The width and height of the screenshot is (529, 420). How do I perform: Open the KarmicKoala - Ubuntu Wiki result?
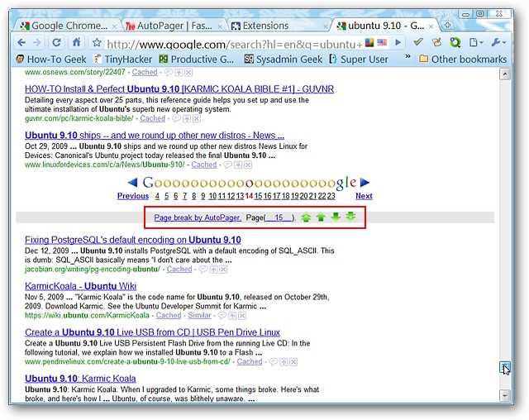81,286
